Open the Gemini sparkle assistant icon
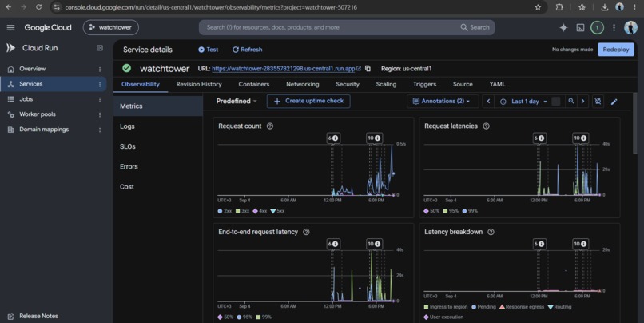This screenshot has height=323, width=644. click(x=563, y=27)
